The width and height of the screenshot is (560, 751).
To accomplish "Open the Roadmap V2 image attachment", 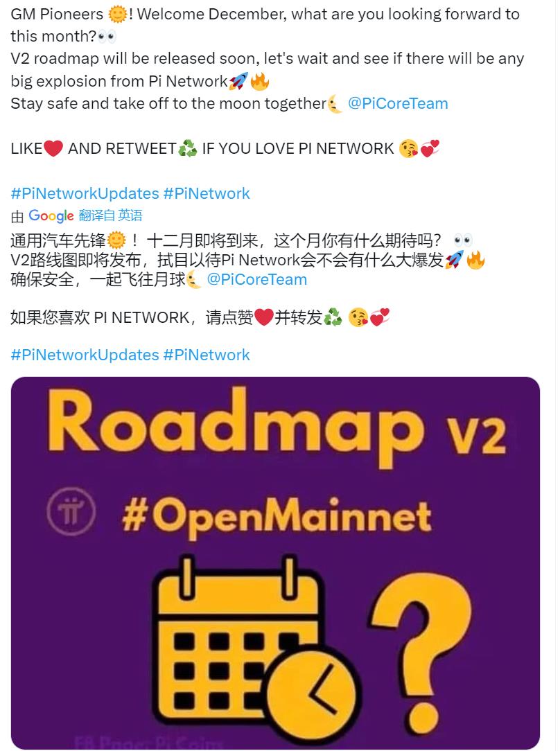I will 275,563.
